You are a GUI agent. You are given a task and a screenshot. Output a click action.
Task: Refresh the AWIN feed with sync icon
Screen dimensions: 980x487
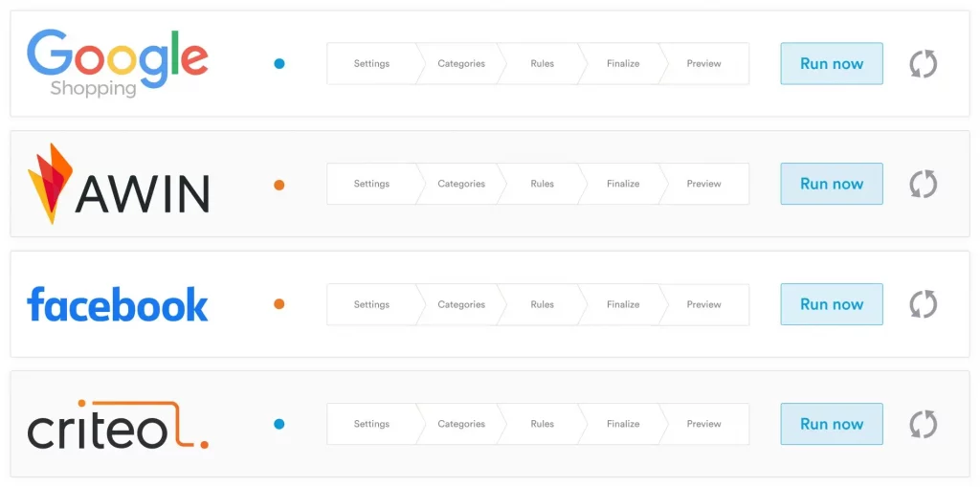tap(924, 184)
